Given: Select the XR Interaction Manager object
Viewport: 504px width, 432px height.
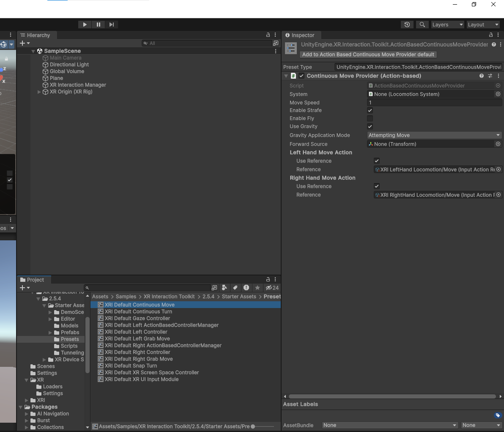Looking at the screenshot, I should [78, 85].
